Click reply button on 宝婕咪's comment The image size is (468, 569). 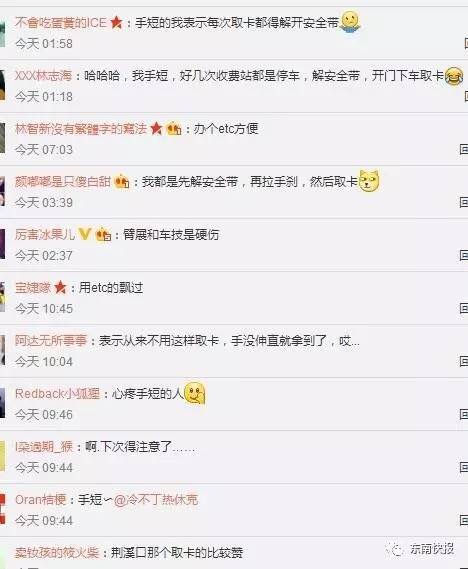coord(463,308)
